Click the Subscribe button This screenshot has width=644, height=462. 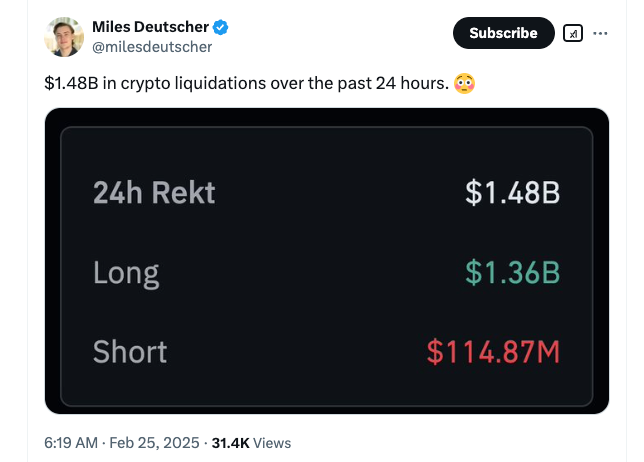pyautogui.click(x=504, y=33)
